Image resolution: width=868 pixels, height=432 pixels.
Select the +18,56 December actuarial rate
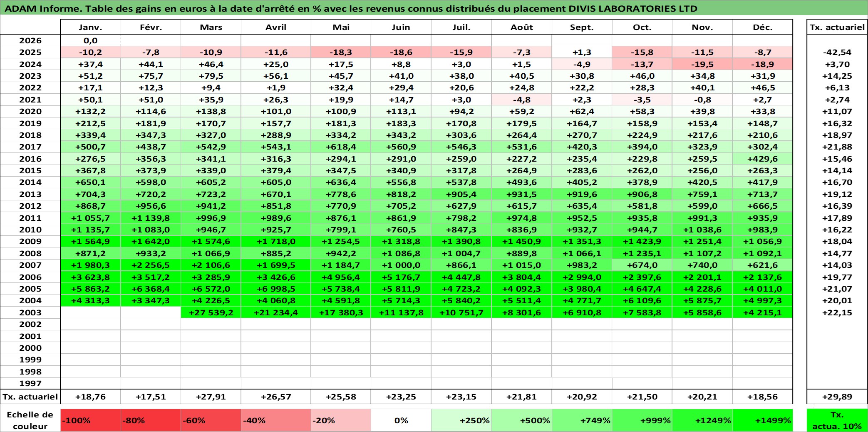[x=763, y=397]
